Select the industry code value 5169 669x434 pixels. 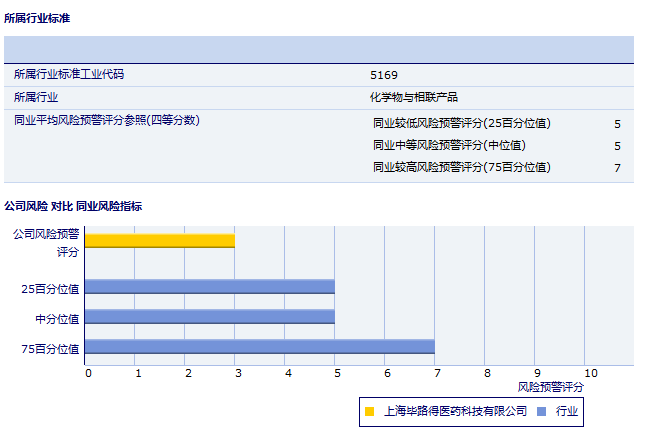point(384,75)
